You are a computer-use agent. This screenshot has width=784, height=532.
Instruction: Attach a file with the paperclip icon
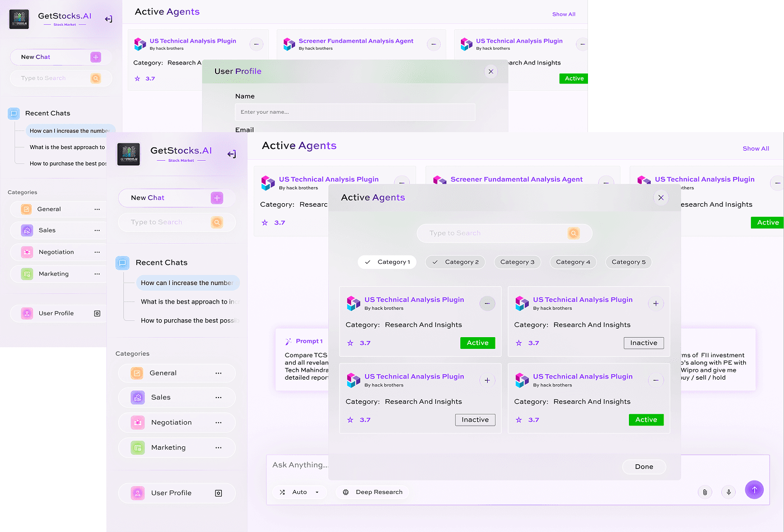(705, 492)
